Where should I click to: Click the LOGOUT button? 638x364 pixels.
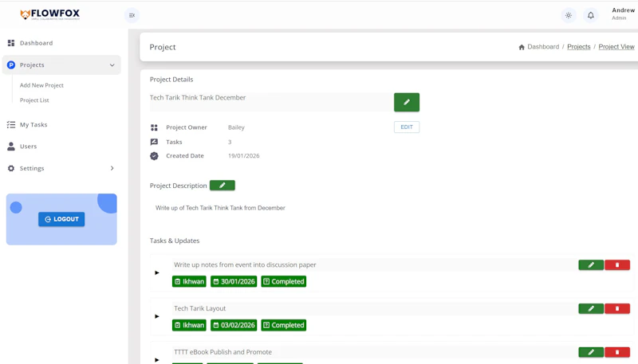point(61,219)
